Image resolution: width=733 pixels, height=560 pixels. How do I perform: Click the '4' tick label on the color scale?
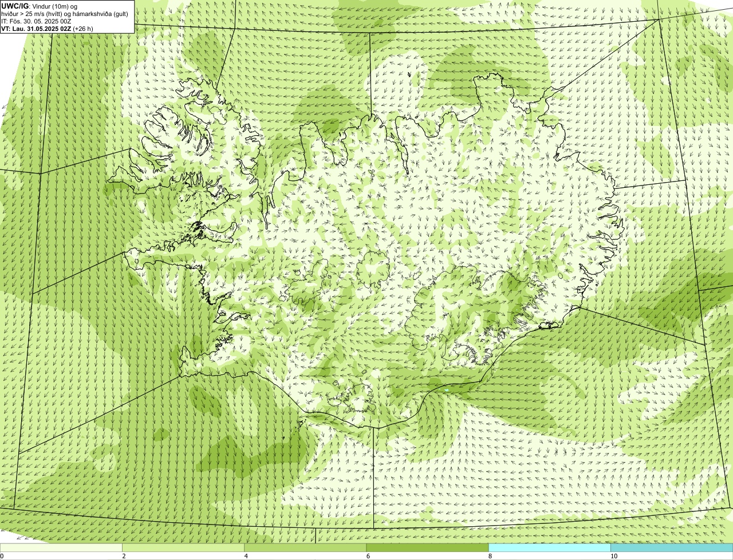[246, 556]
